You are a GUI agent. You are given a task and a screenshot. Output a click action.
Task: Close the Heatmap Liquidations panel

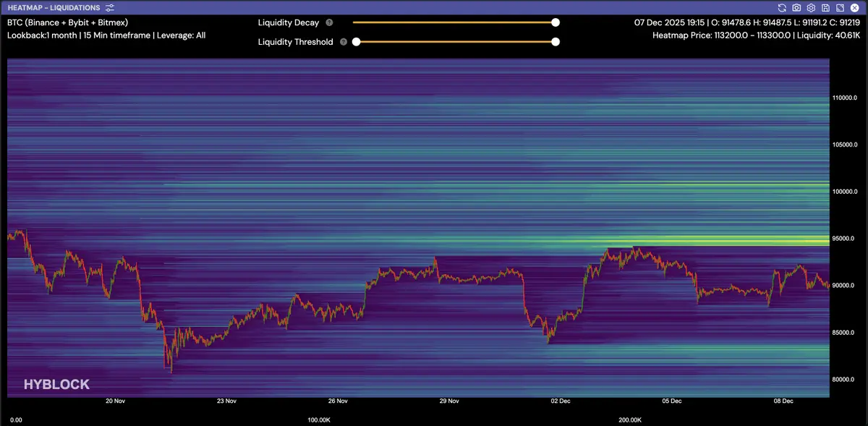point(854,7)
